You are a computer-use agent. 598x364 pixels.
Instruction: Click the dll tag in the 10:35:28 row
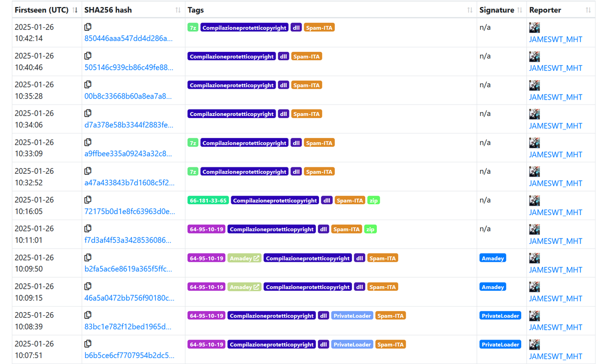point(284,86)
